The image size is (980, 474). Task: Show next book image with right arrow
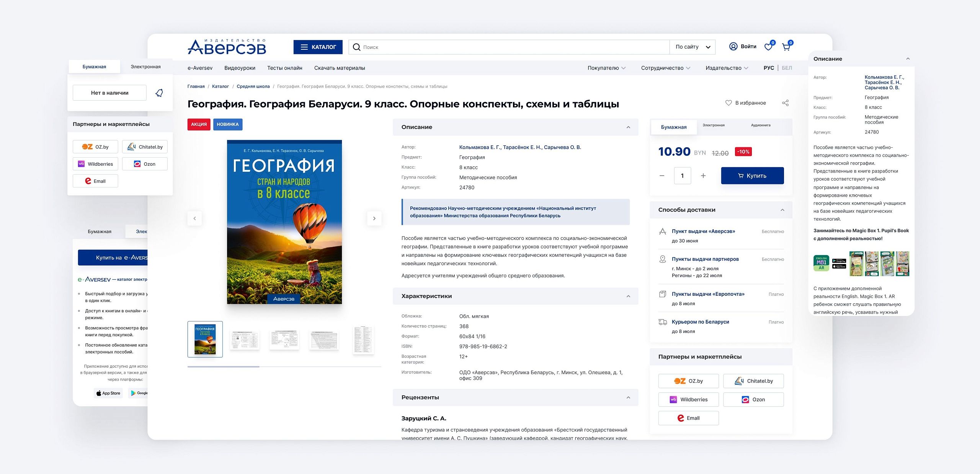click(x=374, y=218)
